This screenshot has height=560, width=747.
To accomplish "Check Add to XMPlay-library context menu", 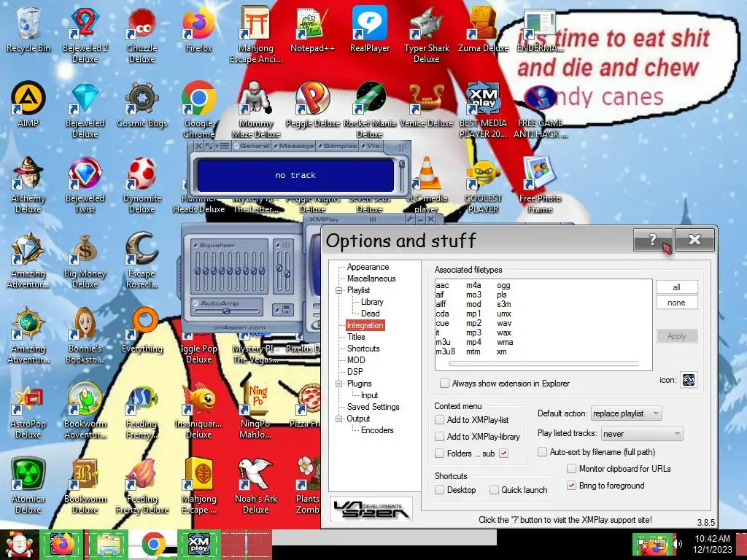I will [439, 437].
